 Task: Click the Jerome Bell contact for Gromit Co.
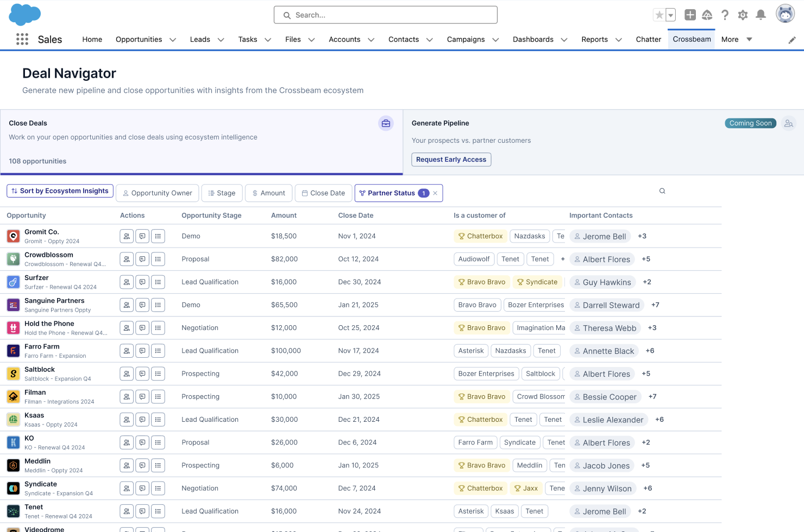coord(600,236)
